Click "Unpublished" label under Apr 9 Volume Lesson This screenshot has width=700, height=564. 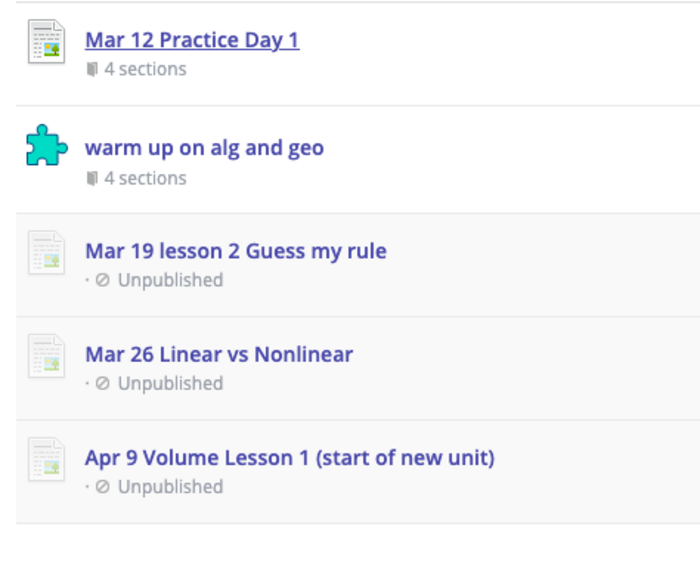(170, 488)
